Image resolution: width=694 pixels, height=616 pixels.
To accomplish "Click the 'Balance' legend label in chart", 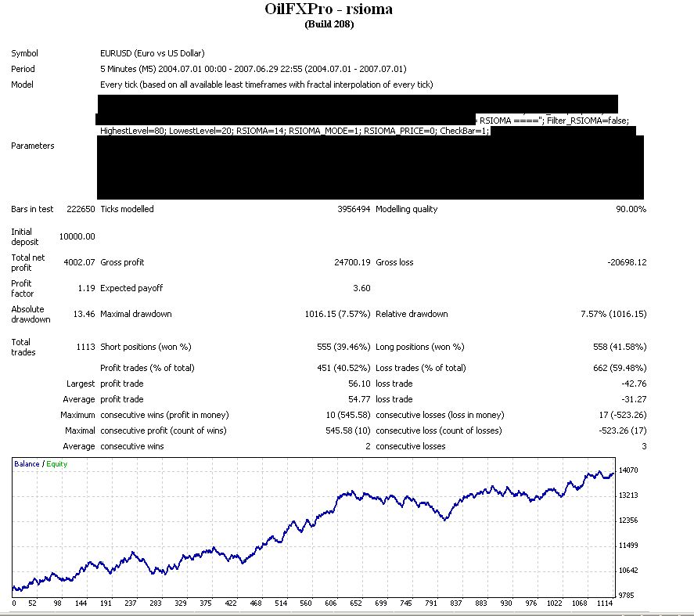I will point(27,463).
